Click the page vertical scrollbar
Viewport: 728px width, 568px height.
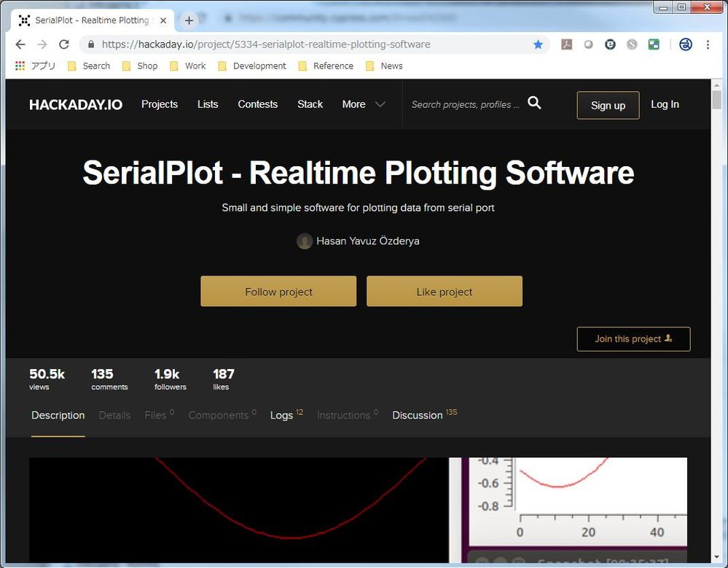click(x=716, y=292)
